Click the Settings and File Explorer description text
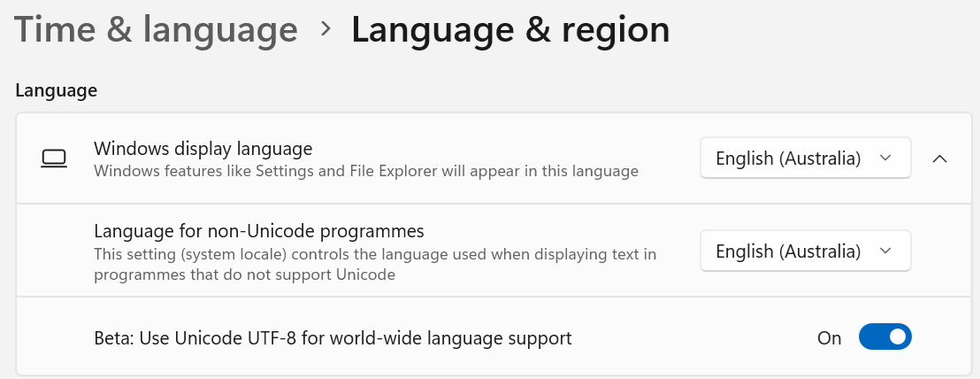This screenshot has height=379, width=980. (366, 172)
